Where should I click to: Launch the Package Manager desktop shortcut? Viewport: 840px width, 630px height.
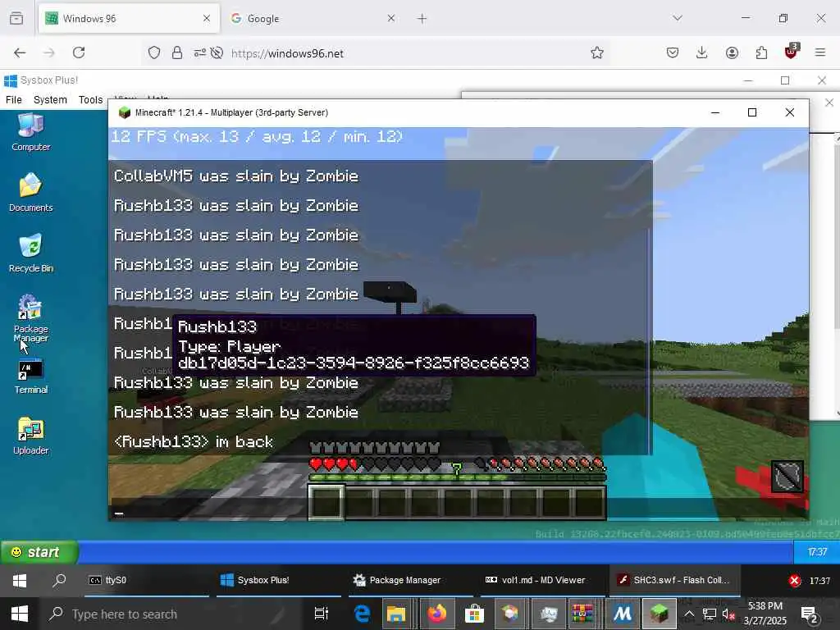[x=30, y=317]
